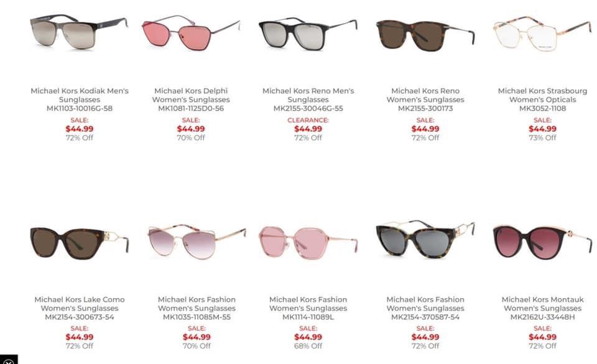Image resolution: width=597 pixels, height=364 pixels.
Task: Open Montauk Women's burgundy sunglasses image
Action: click(x=542, y=242)
